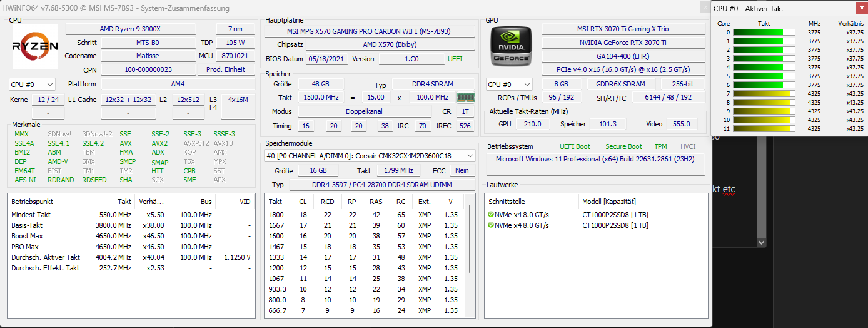Click the 105 W TDP value
The width and height of the screenshot is (868, 328).
(x=235, y=43)
